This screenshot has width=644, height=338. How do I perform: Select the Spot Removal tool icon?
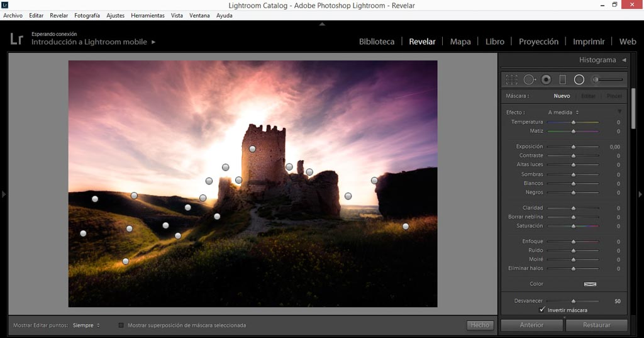[x=530, y=79]
